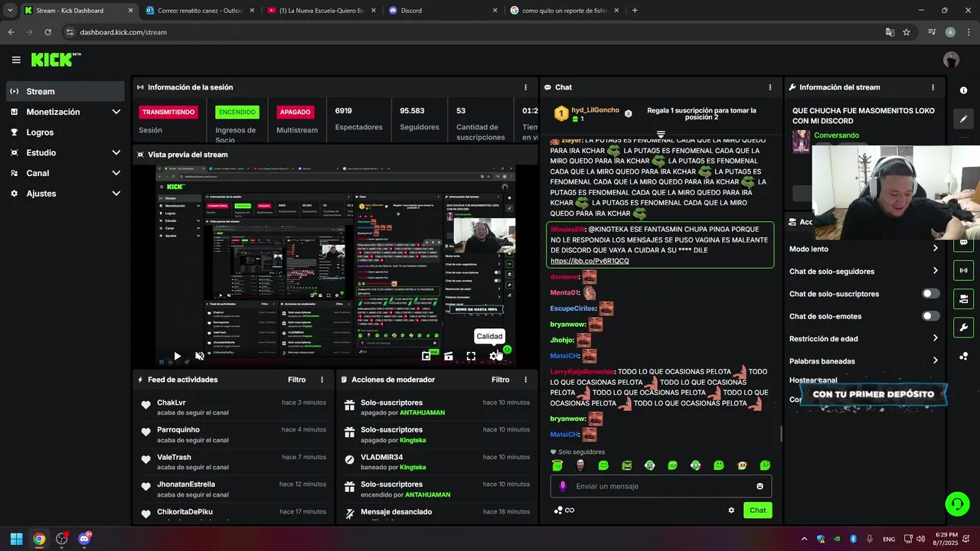Open Palabras baneadas arrow
980x551 pixels.
(935, 360)
